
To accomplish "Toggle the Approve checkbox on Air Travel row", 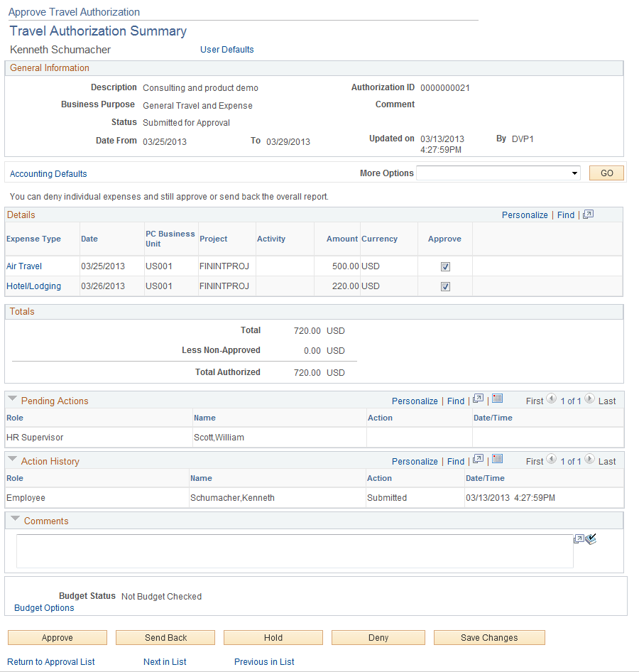I will [445, 266].
